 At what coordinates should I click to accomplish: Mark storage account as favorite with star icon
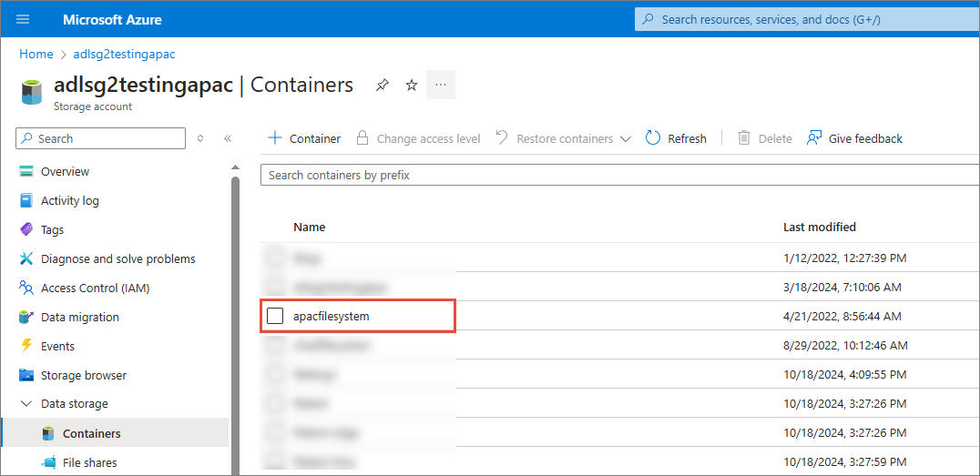pos(412,85)
